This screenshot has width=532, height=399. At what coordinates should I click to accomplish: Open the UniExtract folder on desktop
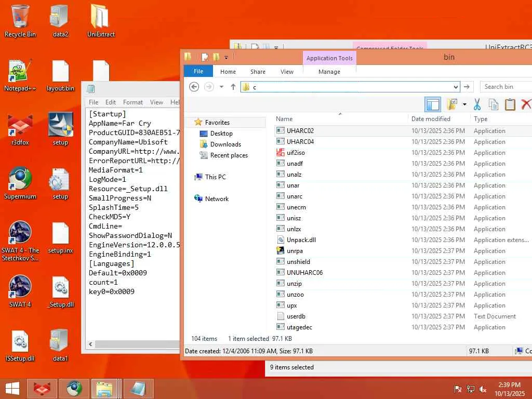(x=101, y=21)
